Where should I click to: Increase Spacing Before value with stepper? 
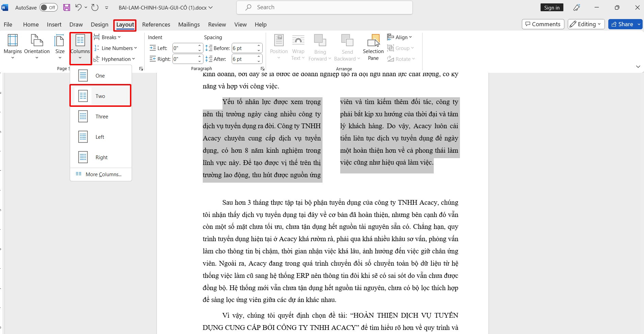click(259, 46)
